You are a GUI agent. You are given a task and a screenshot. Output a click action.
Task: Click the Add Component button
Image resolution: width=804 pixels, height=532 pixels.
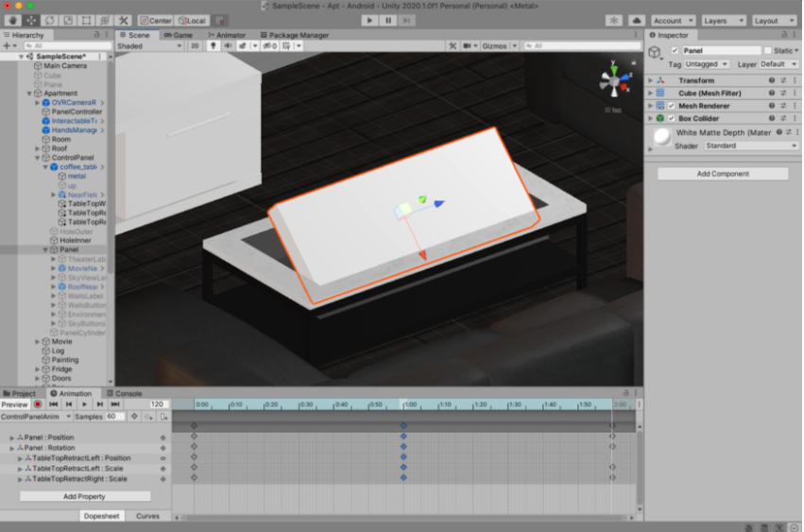click(x=723, y=174)
